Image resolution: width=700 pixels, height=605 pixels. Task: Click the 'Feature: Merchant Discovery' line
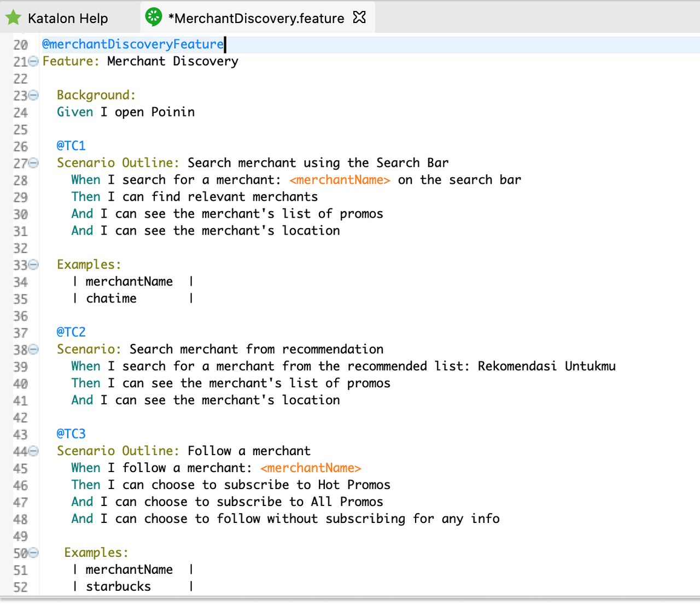pos(141,61)
